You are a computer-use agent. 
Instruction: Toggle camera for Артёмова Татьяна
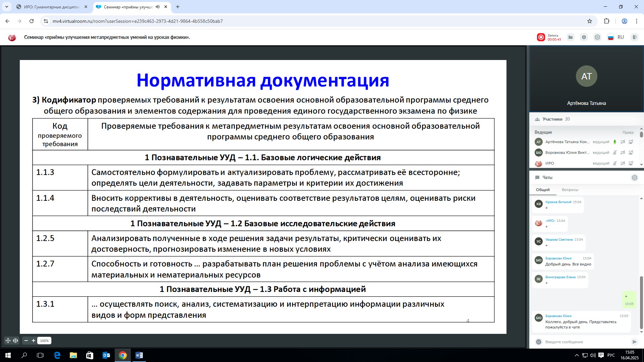point(623,142)
